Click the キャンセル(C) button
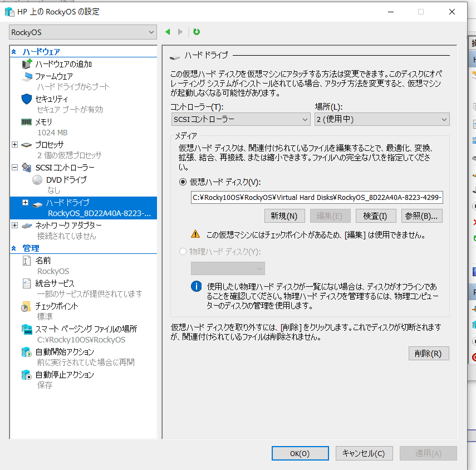Screen dimensions: 476x470 (364, 453)
